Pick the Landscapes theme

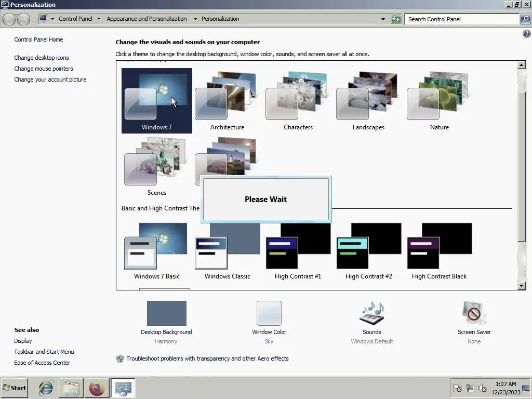[368, 100]
